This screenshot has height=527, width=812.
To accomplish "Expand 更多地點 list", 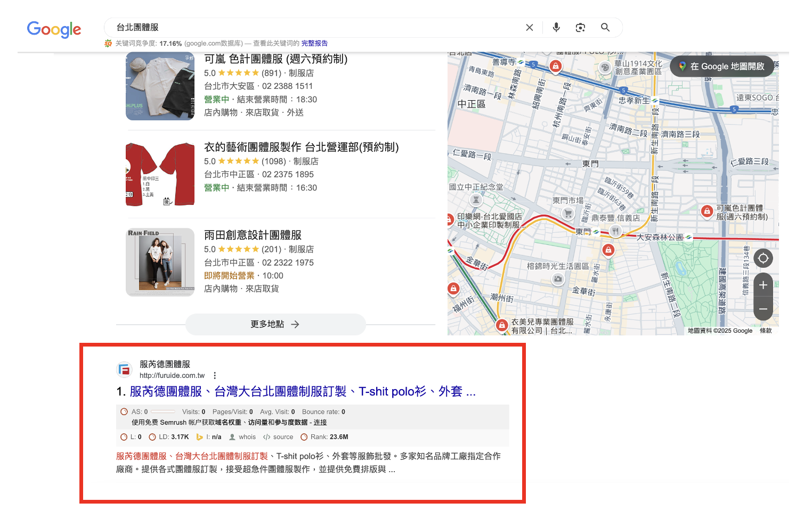I will 275,324.
